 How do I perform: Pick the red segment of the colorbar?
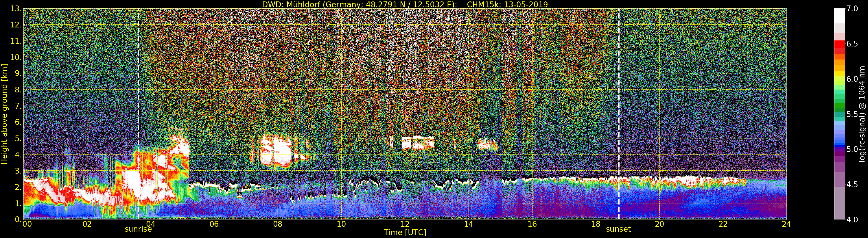coord(839,44)
